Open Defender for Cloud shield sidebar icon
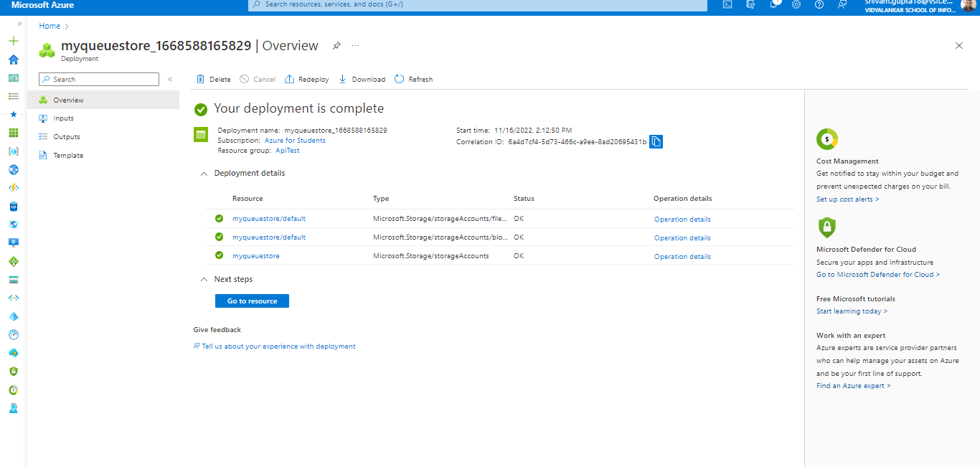Image resolution: width=980 pixels, height=467 pixels. [x=13, y=372]
